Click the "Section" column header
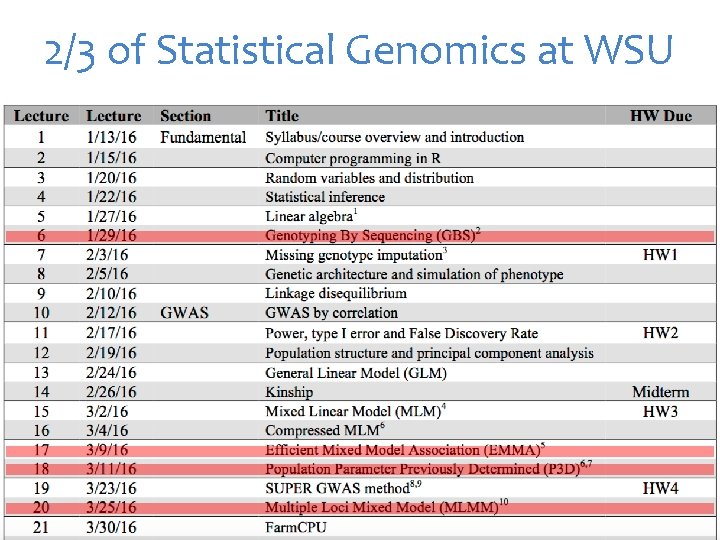The height and width of the screenshot is (540, 720). tap(185, 116)
